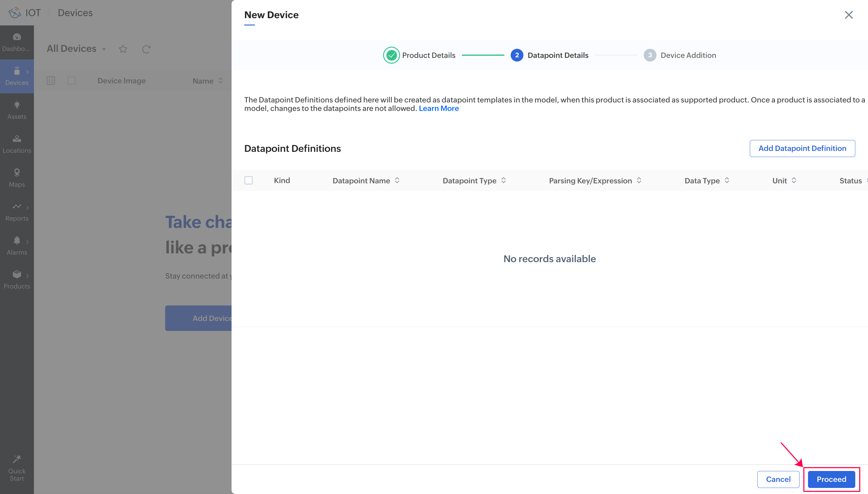Viewport: 868px width, 494px height.
Task: Mark the view as favorite with the star icon
Action: [123, 49]
